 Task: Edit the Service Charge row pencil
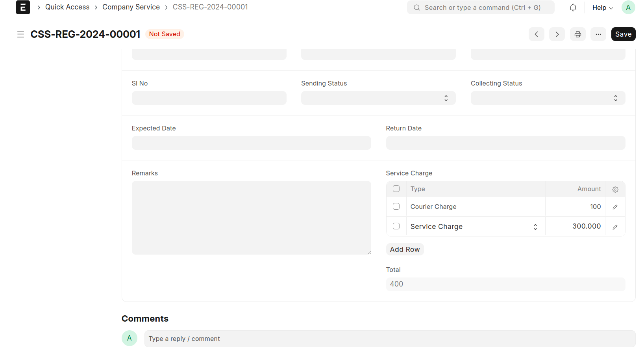[x=615, y=227]
